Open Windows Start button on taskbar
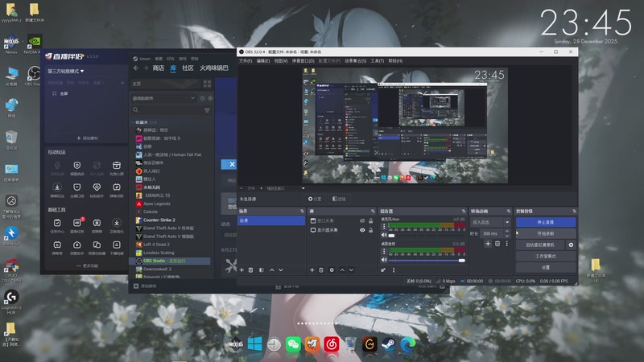 point(254,344)
